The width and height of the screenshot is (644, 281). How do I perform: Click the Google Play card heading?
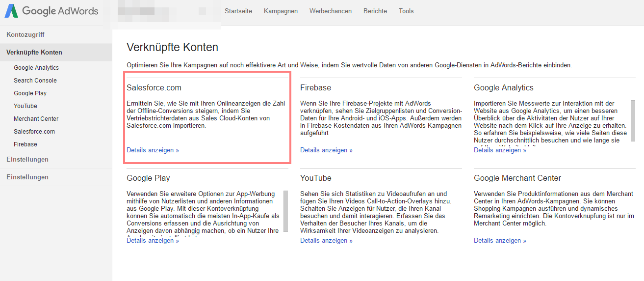point(148,178)
